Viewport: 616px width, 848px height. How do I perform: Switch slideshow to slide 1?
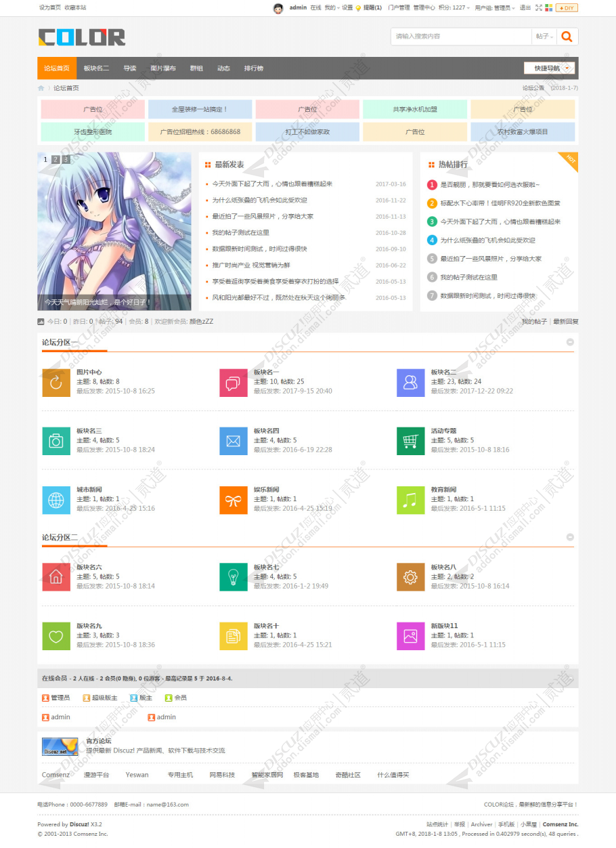[x=46, y=159]
